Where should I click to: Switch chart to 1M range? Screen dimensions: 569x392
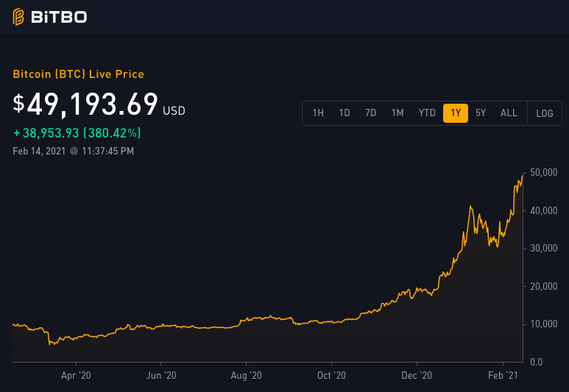[397, 113]
